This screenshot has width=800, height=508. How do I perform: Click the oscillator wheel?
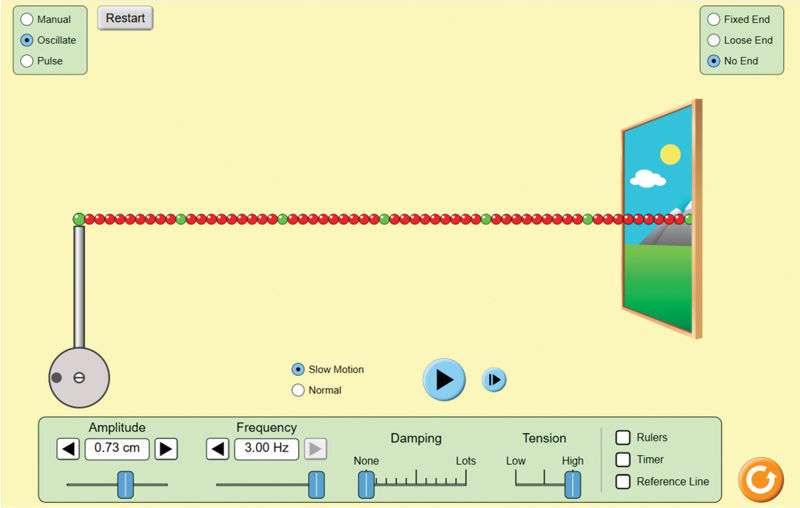click(x=79, y=377)
